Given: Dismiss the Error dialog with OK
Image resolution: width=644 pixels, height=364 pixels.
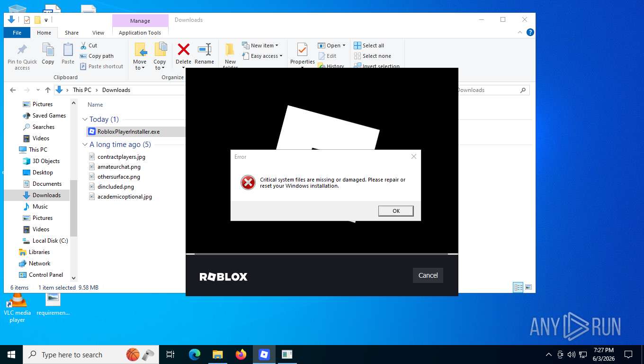Looking at the screenshot, I should pos(396,211).
